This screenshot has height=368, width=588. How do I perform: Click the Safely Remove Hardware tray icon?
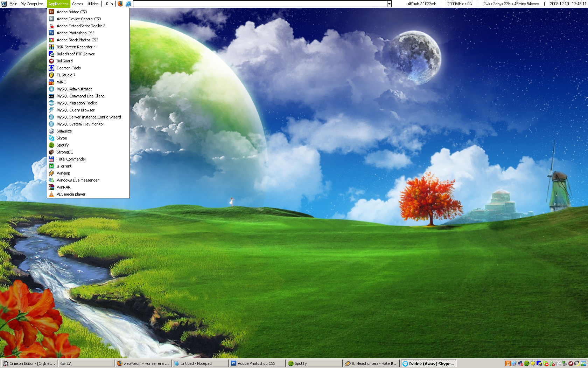point(565,363)
